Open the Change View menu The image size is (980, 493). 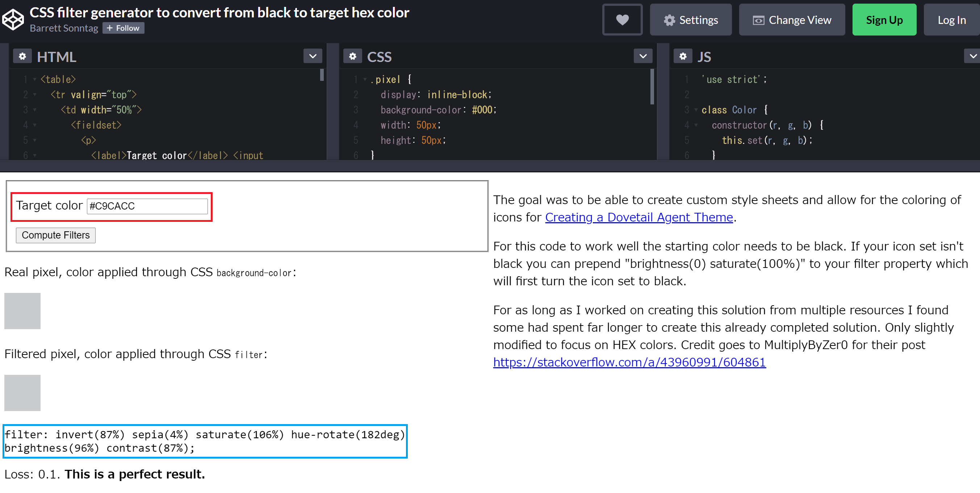[792, 20]
